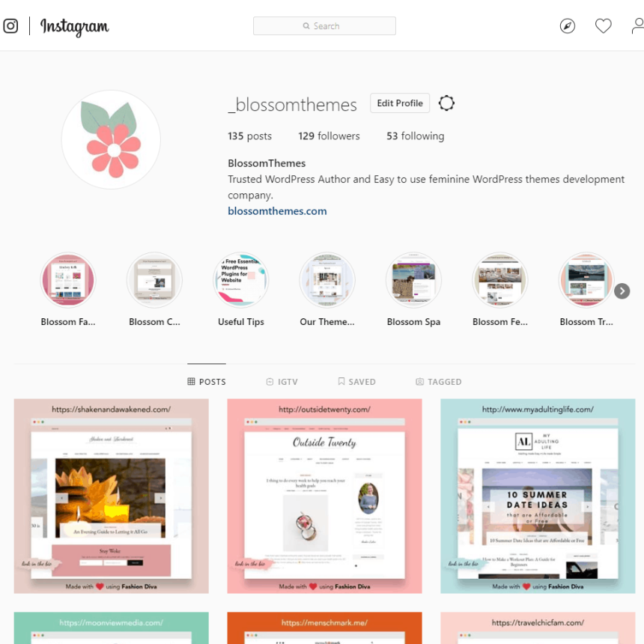Open the blossomthemes.com bio link
The width and height of the screenshot is (644, 644).
[x=277, y=211]
